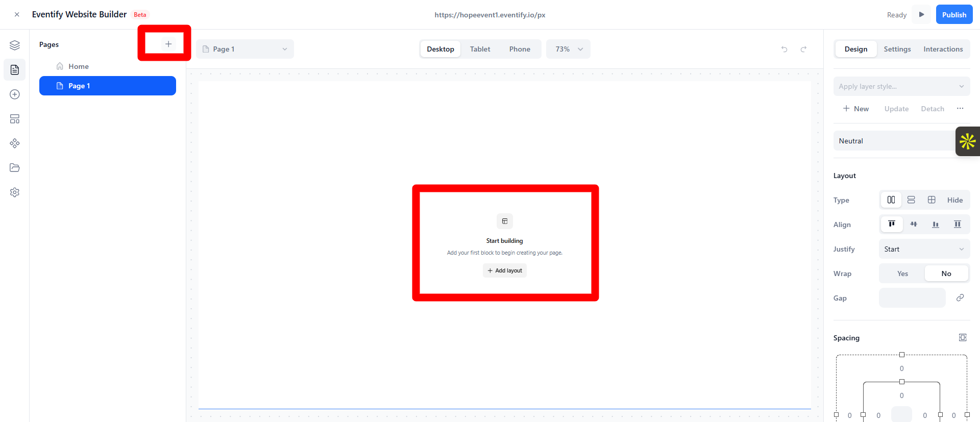The width and height of the screenshot is (980, 422).
Task: Click the layout block icon above Start building
Action: (x=505, y=221)
